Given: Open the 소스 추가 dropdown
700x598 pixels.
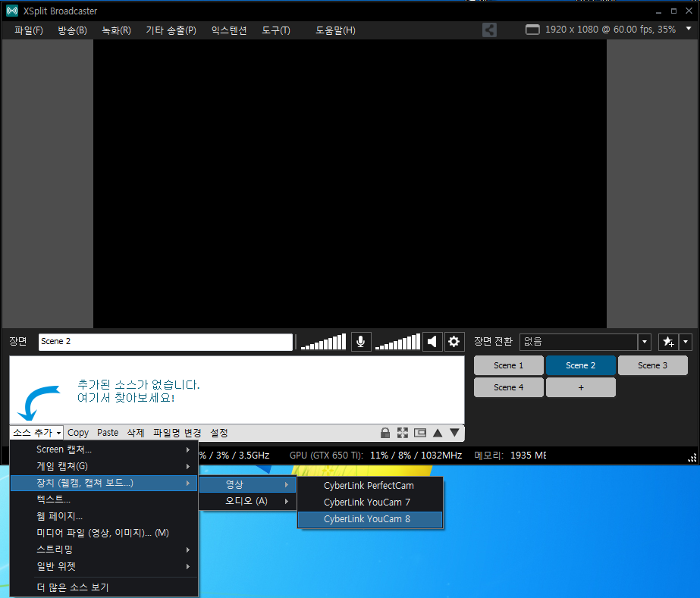Looking at the screenshot, I should pos(36,433).
